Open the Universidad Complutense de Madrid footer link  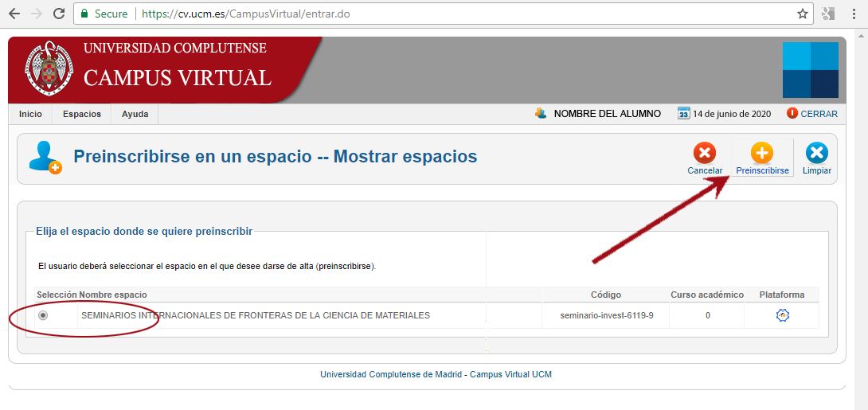coord(391,375)
